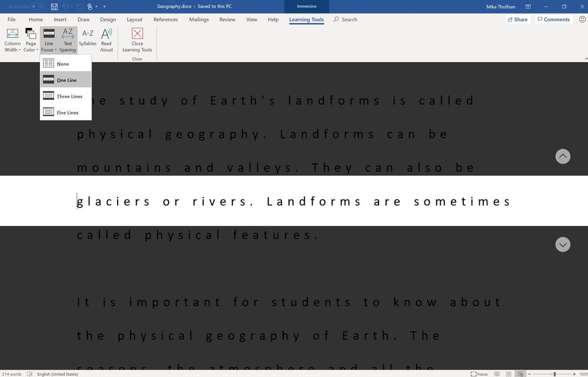The height and width of the screenshot is (377, 588).
Task: Select None in the Line Focus menu
Action: point(65,64)
